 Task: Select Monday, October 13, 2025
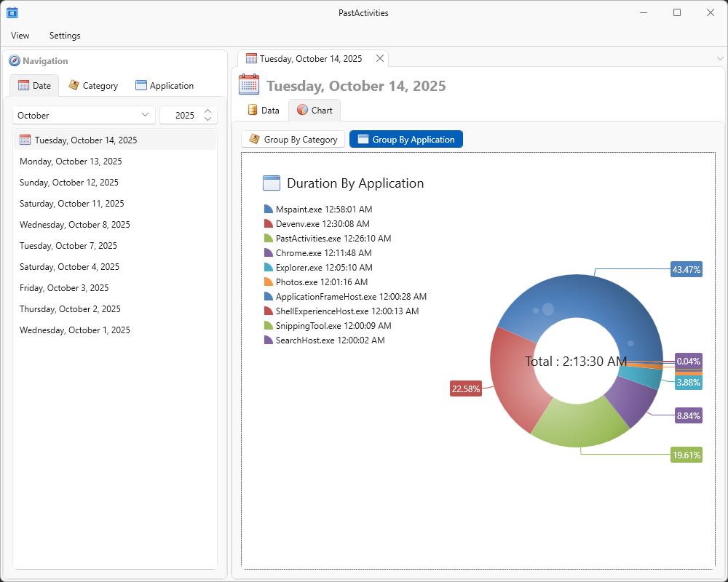pyautogui.click(x=71, y=162)
